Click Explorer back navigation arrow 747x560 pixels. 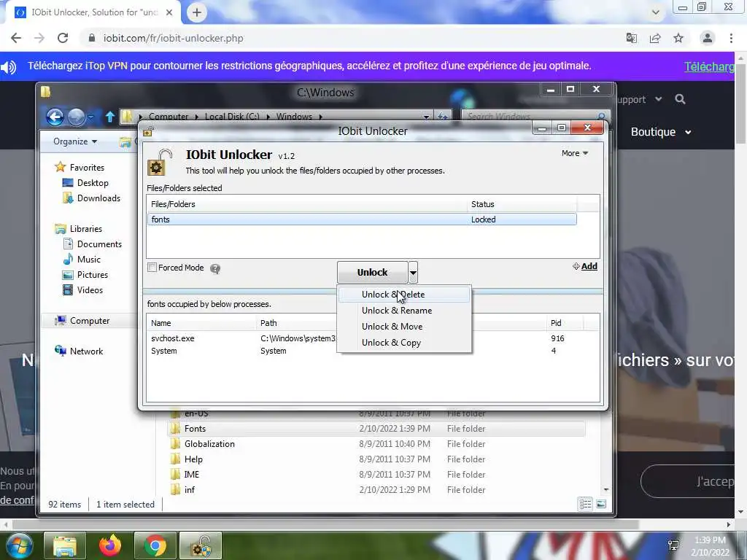[55, 117]
